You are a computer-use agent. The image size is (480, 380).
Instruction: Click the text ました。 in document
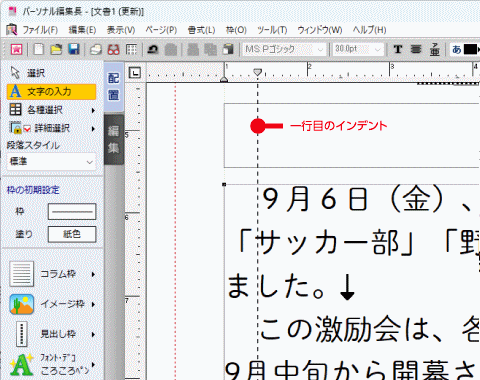coord(276,287)
